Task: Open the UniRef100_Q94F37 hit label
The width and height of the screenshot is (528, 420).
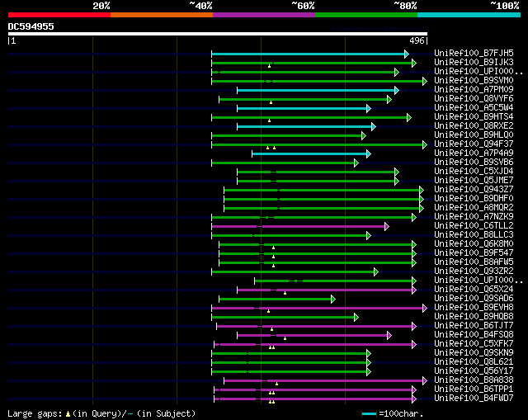Action: coord(474,144)
